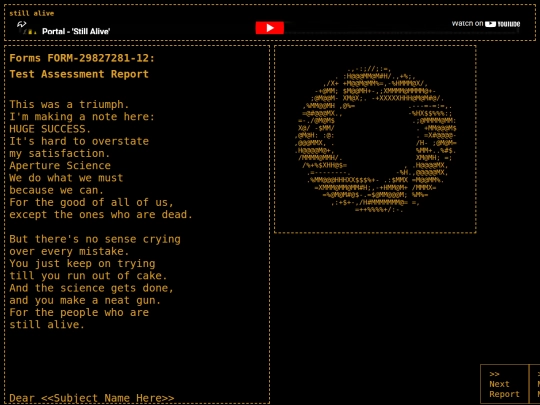The width and height of the screenshot is (540, 405).
Task: Click 'I'm making a note here:' line
Action: pyautogui.click(x=82, y=117)
